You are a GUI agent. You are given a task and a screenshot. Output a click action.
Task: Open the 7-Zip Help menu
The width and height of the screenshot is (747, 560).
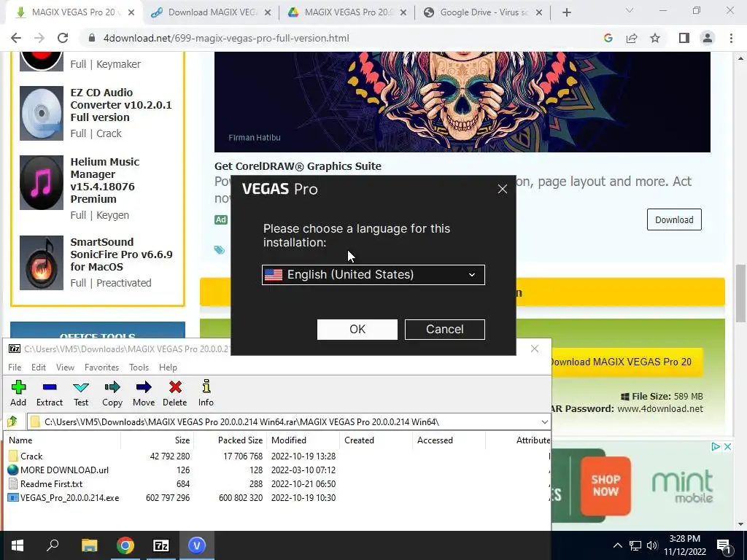(x=168, y=367)
